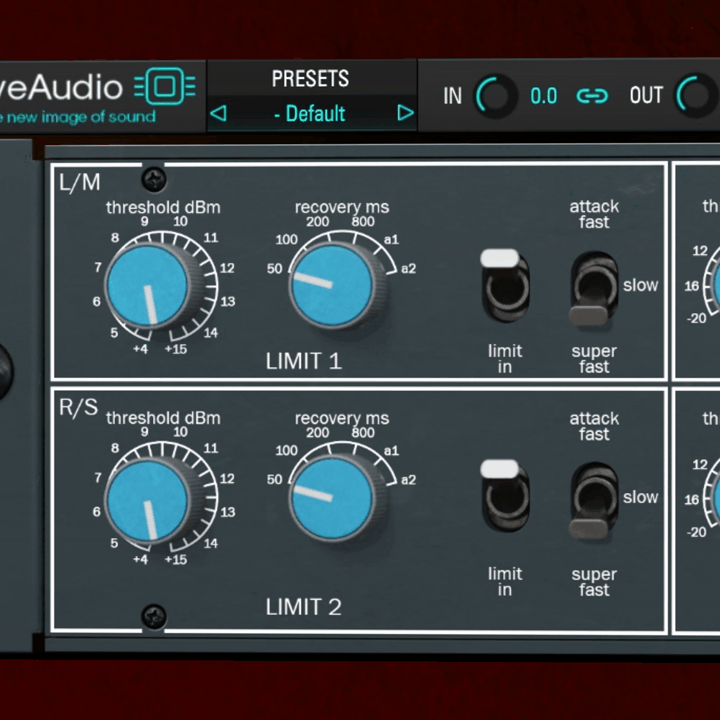Toggle the LIMIT 2 limit in switch

[x=504, y=497]
